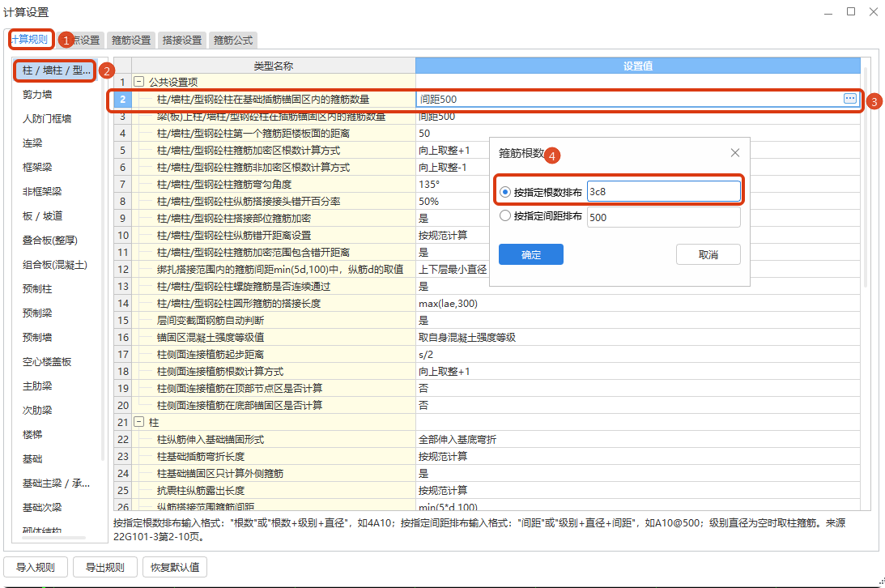
Task: Switch to the 计算规则 tab
Action: point(31,40)
